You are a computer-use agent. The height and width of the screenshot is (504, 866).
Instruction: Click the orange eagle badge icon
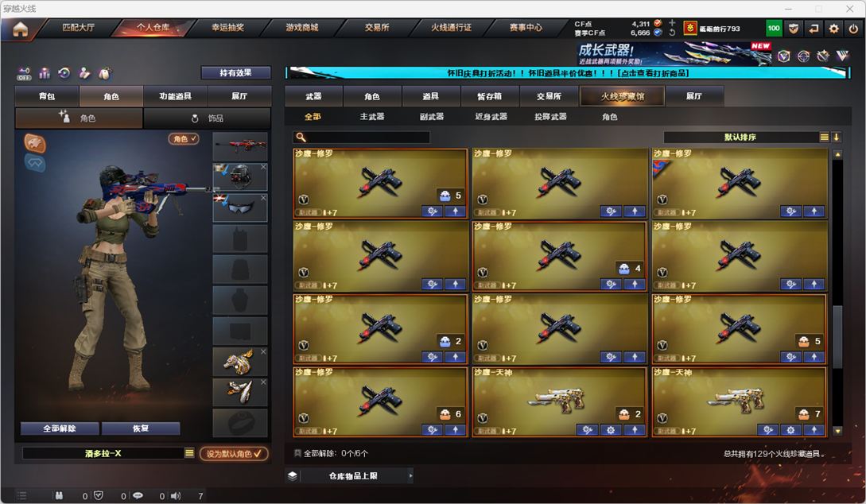pyautogui.click(x=35, y=144)
